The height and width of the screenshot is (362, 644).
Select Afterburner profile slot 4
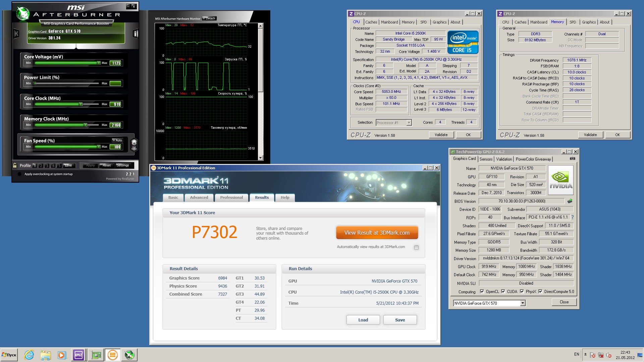(53, 166)
